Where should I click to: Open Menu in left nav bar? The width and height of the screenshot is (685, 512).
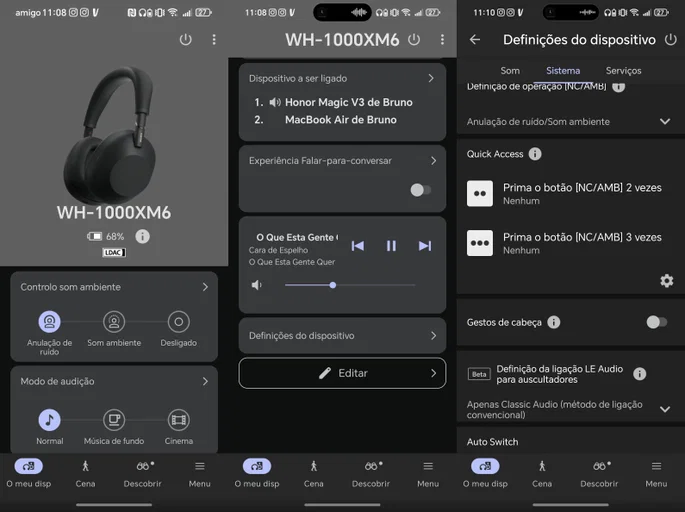200,474
